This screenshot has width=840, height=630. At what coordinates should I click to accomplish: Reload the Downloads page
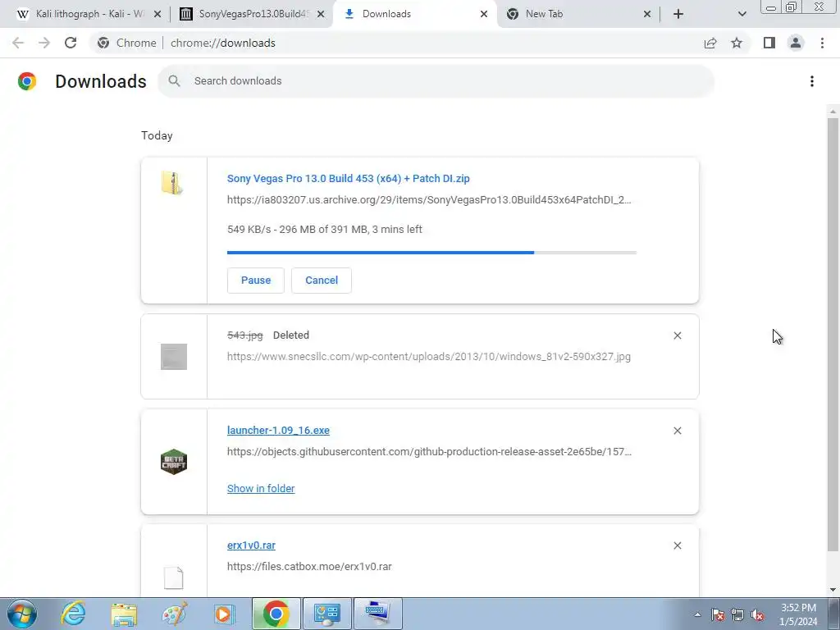pyautogui.click(x=71, y=43)
